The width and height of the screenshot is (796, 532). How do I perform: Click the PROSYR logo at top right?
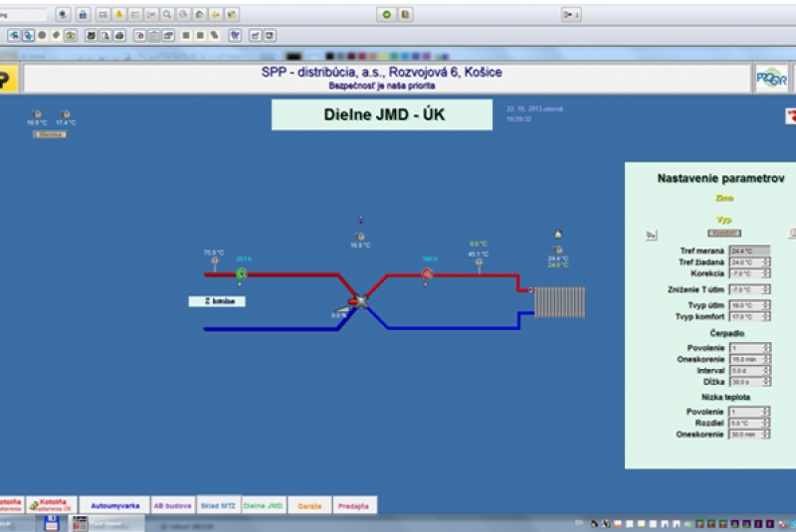point(772,79)
